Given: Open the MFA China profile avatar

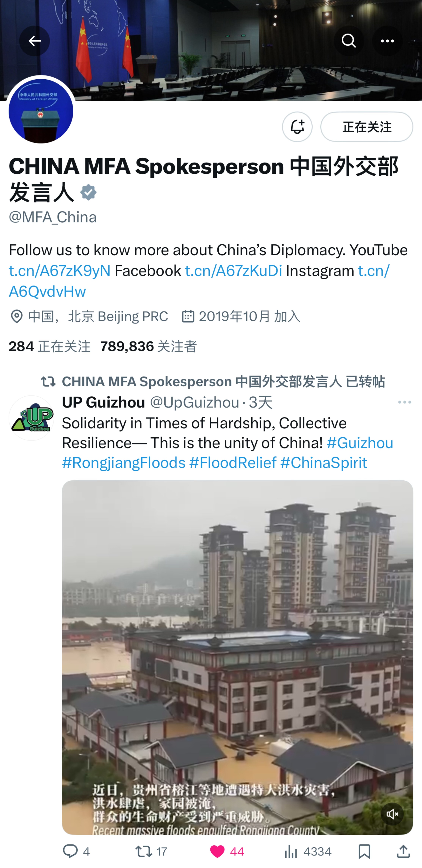Looking at the screenshot, I should coord(41,111).
